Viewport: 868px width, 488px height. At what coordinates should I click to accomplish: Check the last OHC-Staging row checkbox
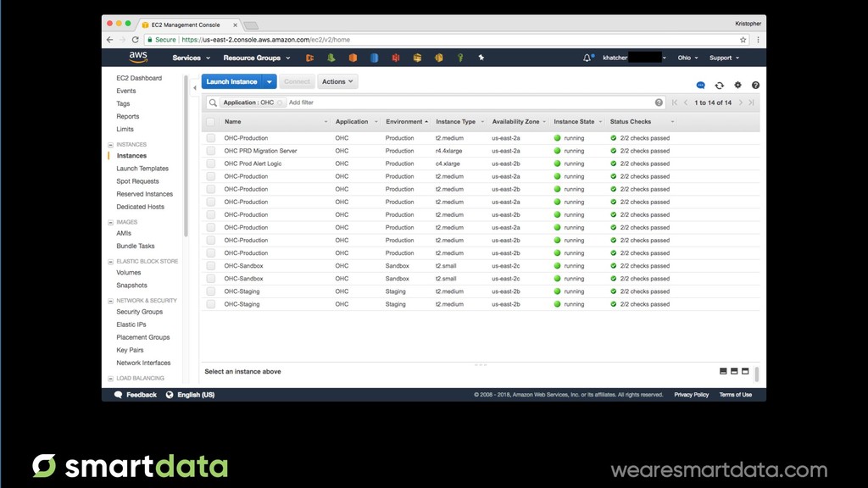pos(211,304)
